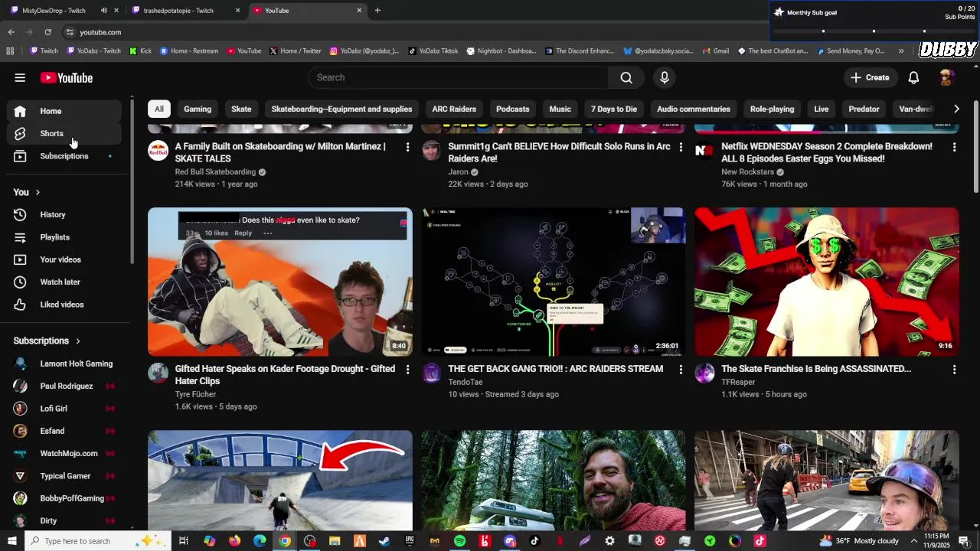Open a new browser tab
980x551 pixels.
tap(377, 11)
